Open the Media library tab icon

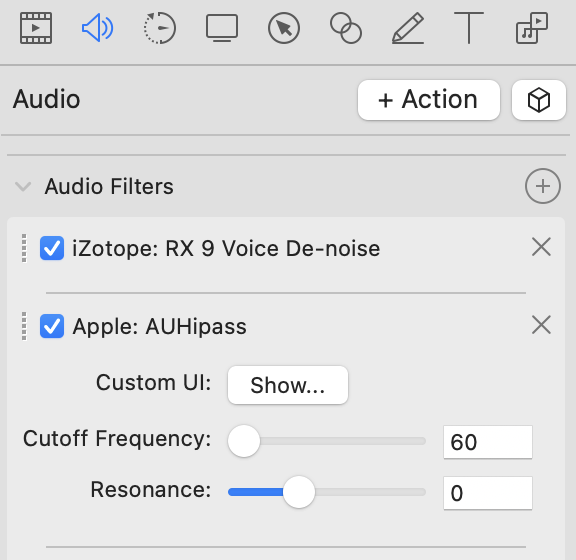pos(532,28)
